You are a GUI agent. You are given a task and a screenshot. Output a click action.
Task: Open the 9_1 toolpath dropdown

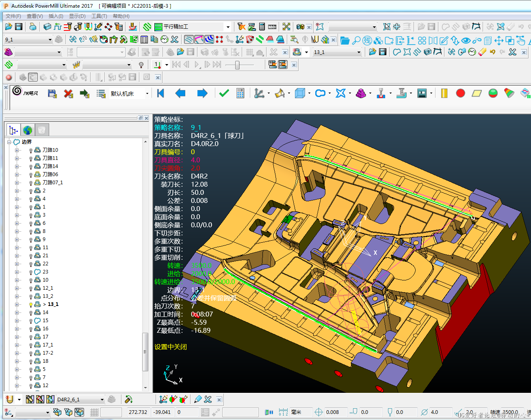coord(50,39)
